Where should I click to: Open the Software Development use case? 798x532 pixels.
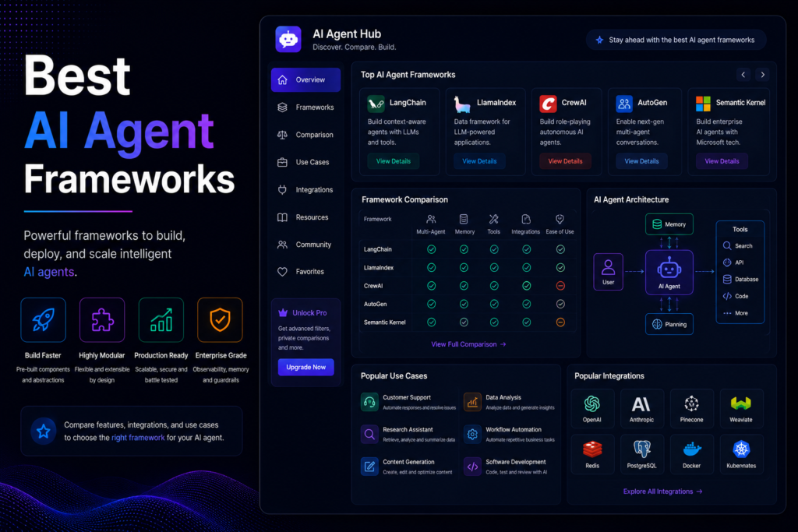coord(507,467)
